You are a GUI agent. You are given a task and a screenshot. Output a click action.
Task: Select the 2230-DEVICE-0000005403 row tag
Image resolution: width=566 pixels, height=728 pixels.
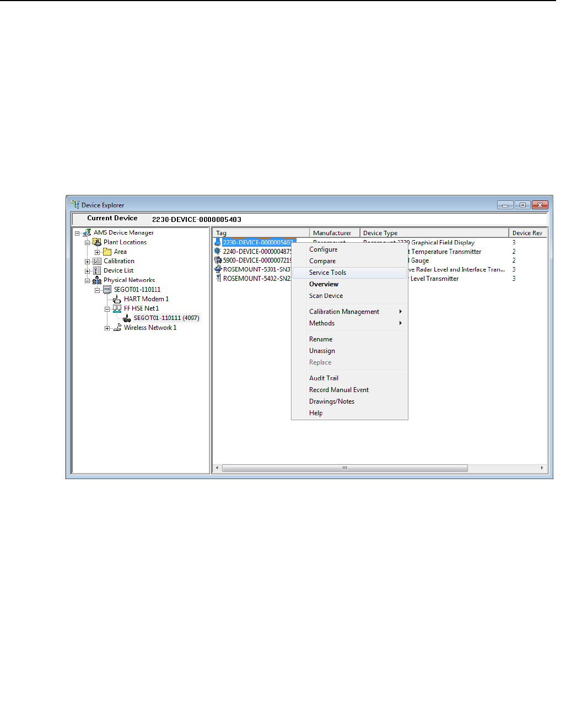(258, 242)
